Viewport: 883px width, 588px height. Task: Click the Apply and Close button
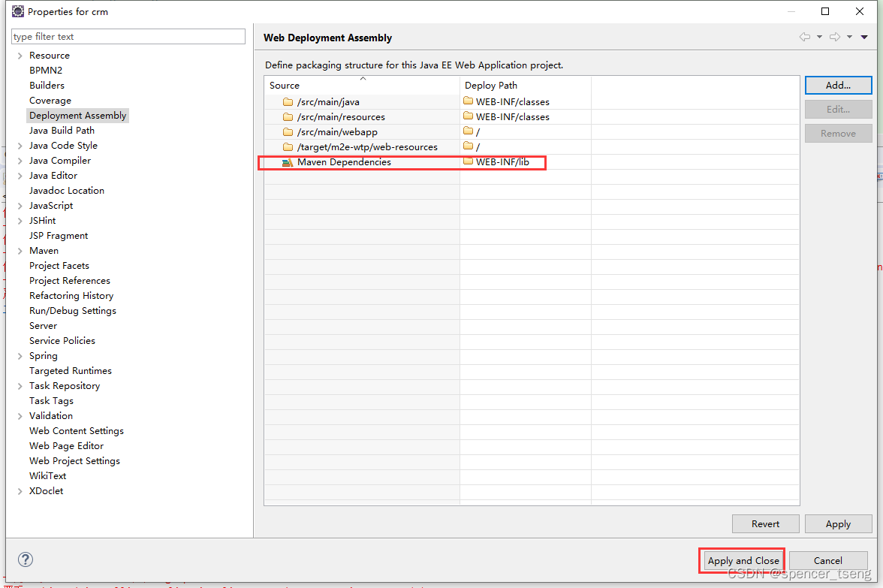pyautogui.click(x=741, y=560)
